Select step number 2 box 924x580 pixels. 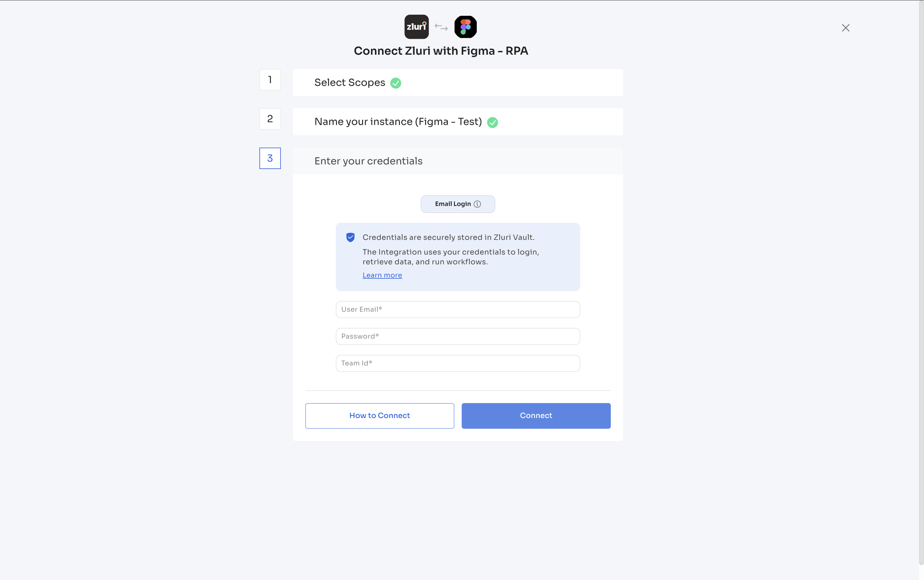pyautogui.click(x=269, y=119)
